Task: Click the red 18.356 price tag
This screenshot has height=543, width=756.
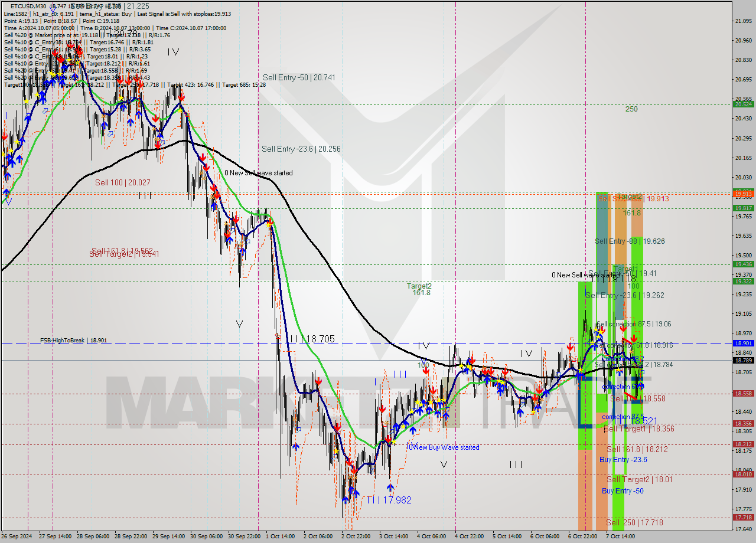Action: [743, 424]
